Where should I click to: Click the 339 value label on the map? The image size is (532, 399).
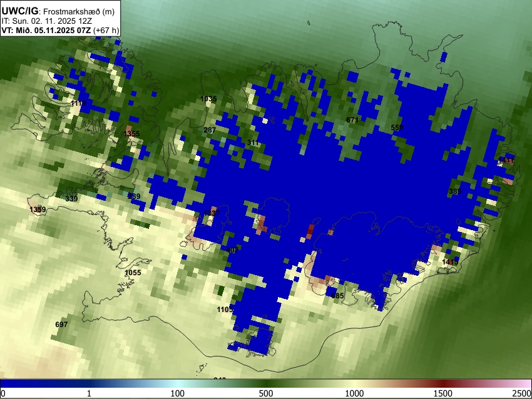(71, 199)
